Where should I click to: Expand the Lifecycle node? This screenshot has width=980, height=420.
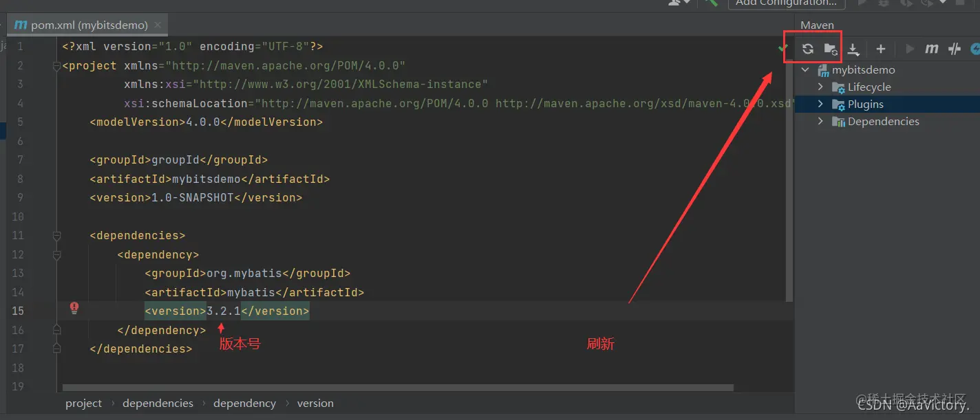click(x=820, y=87)
